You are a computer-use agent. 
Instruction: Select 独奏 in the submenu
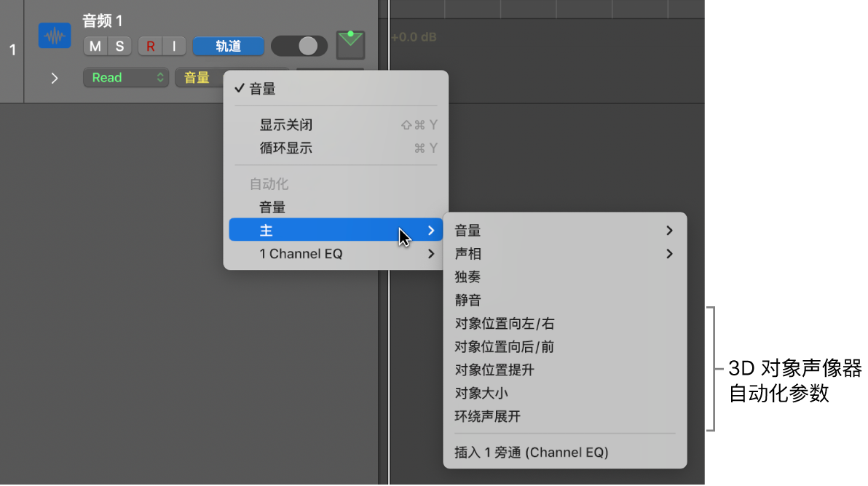(x=467, y=277)
